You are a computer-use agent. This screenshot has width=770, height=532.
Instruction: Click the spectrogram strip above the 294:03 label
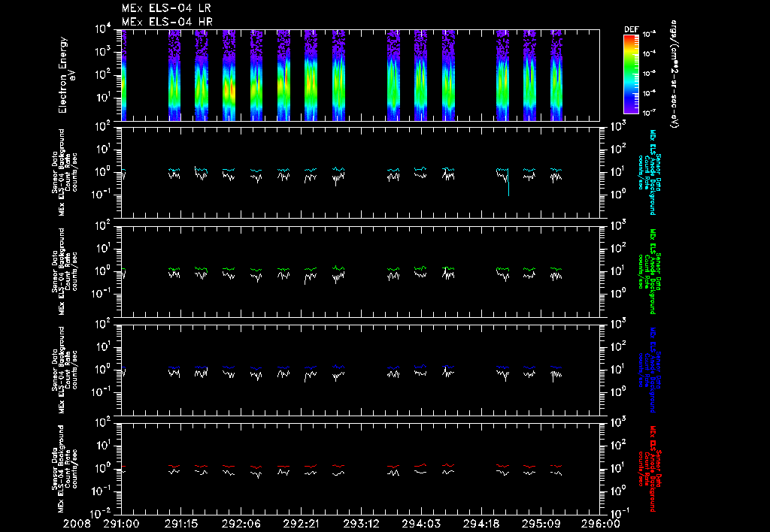point(420,75)
